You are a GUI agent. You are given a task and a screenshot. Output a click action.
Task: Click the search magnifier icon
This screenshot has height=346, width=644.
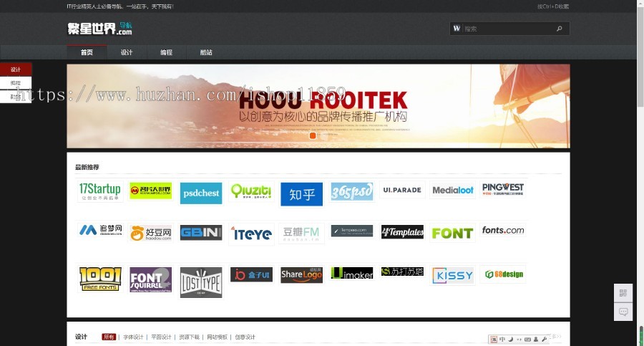[559, 29]
